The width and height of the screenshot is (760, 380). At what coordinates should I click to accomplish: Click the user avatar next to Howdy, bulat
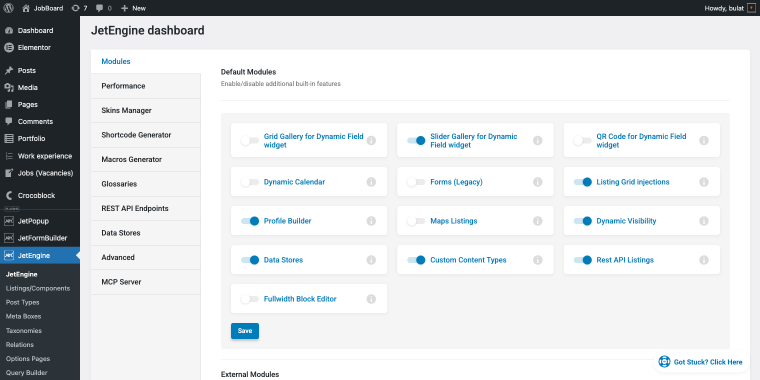751,8
